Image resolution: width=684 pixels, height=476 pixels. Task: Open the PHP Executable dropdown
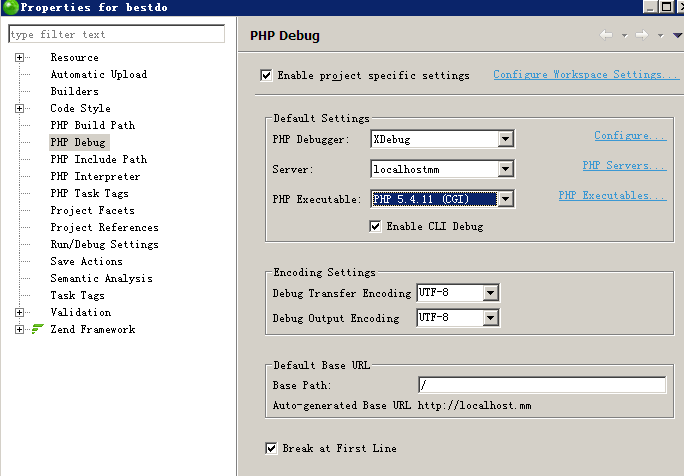(x=505, y=199)
